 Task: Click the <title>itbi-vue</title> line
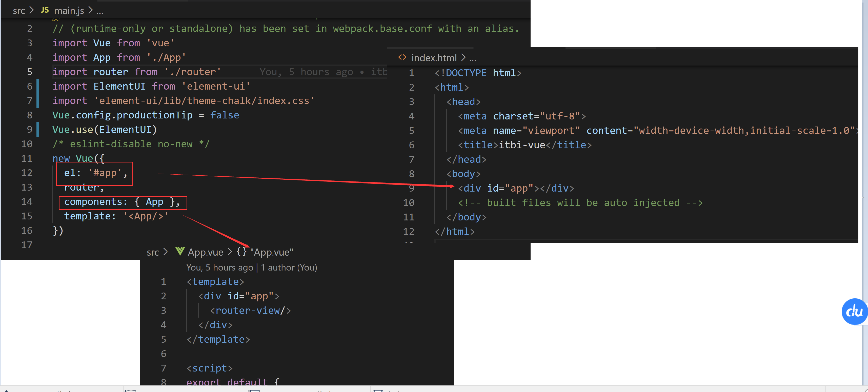525,145
